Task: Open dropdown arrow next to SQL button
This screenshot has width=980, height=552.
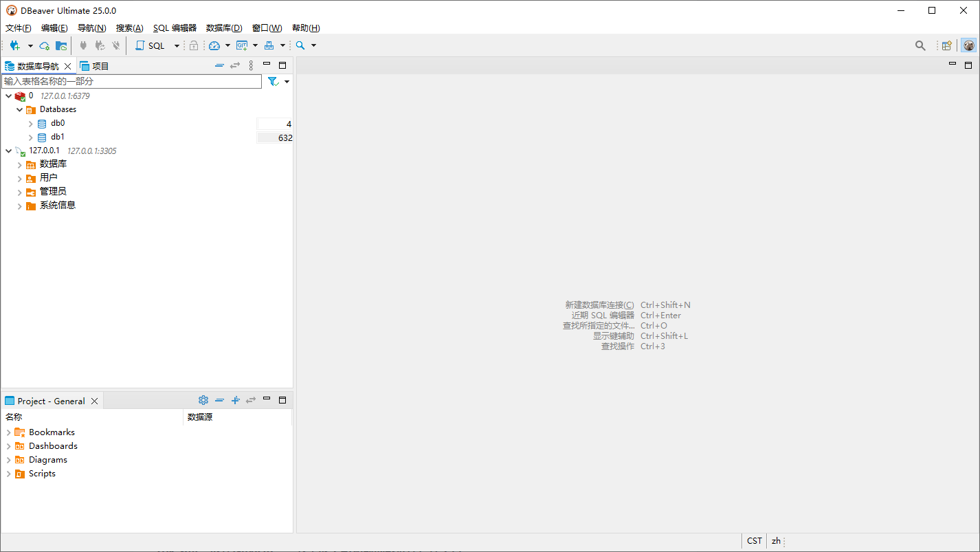Action: pyautogui.click(x=177, y=45)
